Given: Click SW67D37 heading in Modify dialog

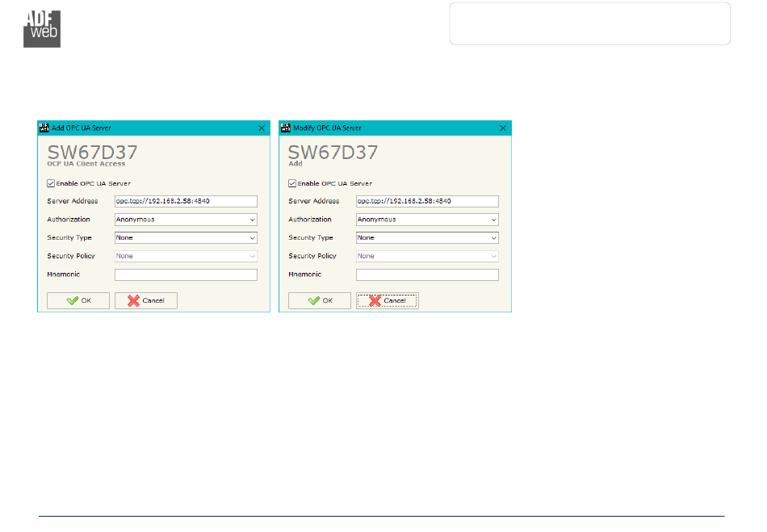Looking at the screenshot, I should tap(333, 152).
